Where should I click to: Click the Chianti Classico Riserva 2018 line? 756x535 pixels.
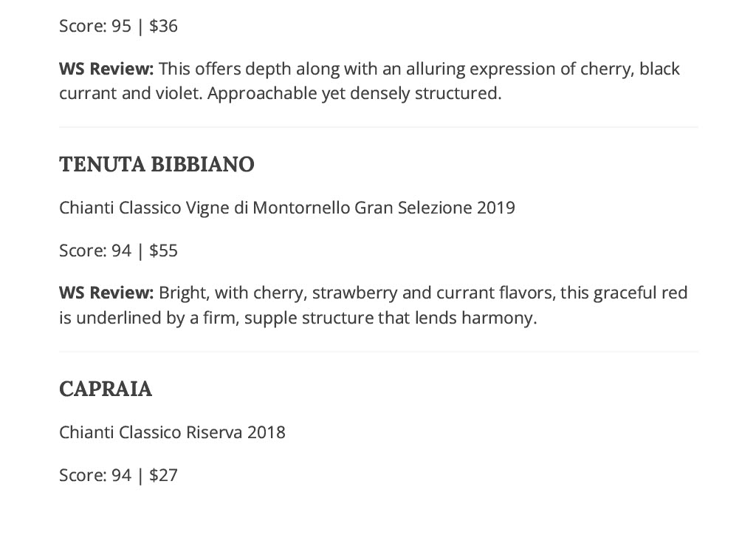[172, 432]
